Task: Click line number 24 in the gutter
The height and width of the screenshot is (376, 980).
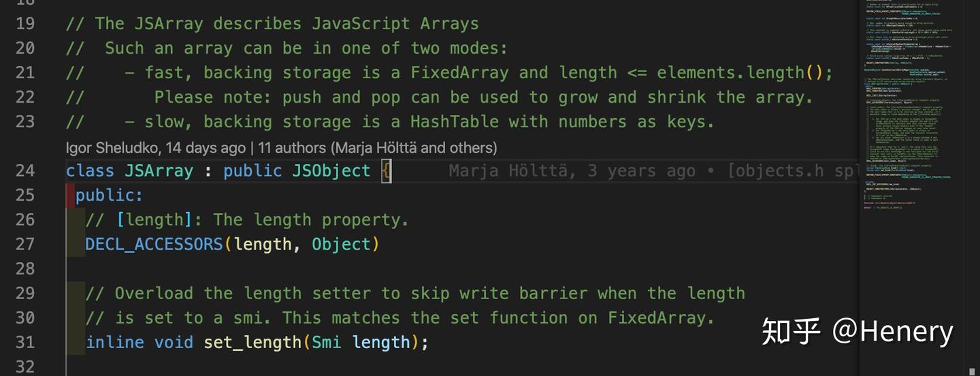Action: coord(25,171)
